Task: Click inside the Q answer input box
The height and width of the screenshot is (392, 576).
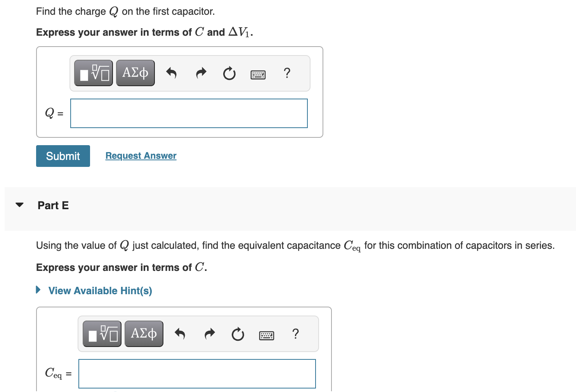Action: coord(189,113)
